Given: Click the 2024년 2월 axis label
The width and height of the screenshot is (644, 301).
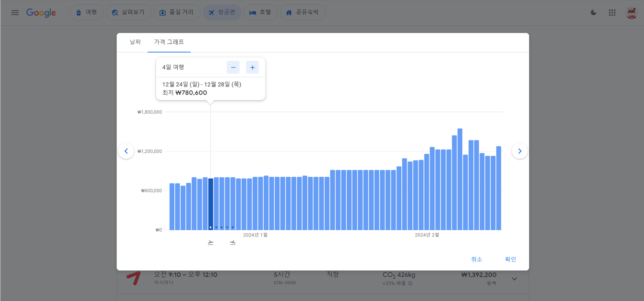Looking at the screenshot, I should tap(427, 235).
